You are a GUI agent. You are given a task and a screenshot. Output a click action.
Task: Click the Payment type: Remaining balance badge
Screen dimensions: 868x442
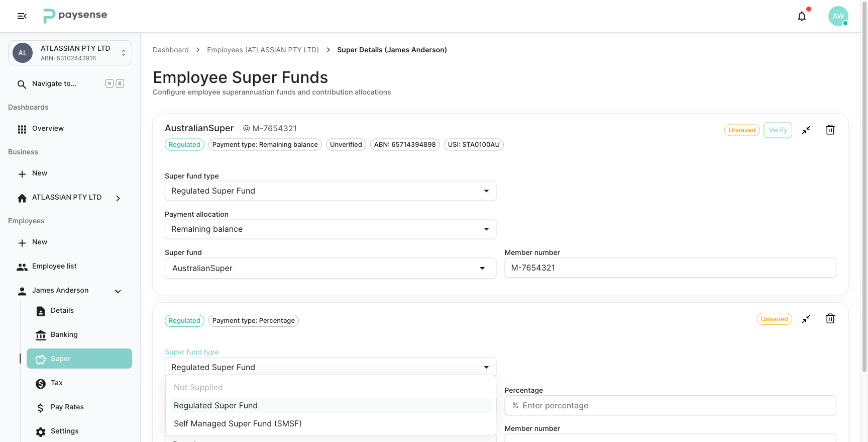click(x=265, y=145)
